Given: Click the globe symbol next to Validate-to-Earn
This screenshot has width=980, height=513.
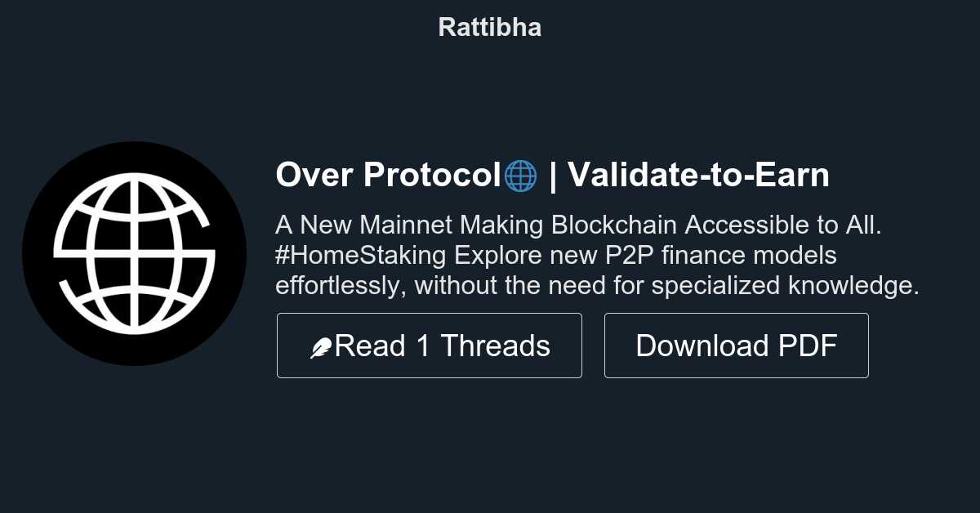Looking at the screenshot, I should pyautogui.click(x=520, y=175).
